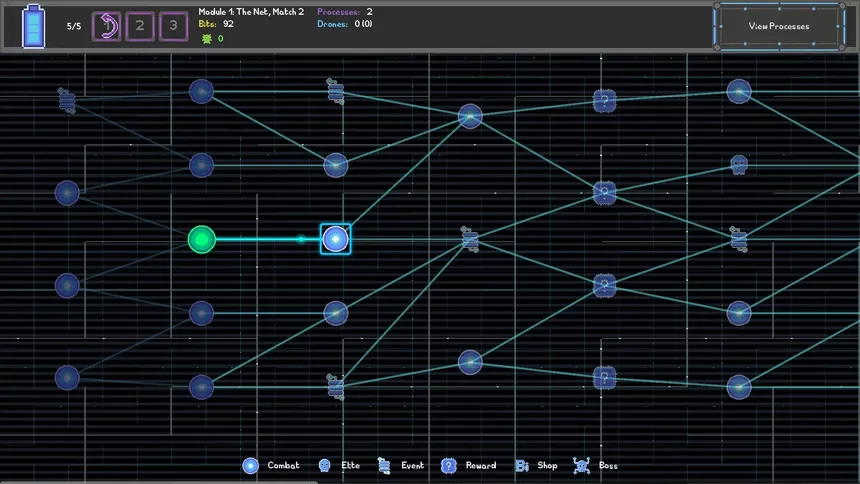Choose the event node following the highlighted combat node
860x484 pixels.
pyautogui.click(x=469, y=239)
